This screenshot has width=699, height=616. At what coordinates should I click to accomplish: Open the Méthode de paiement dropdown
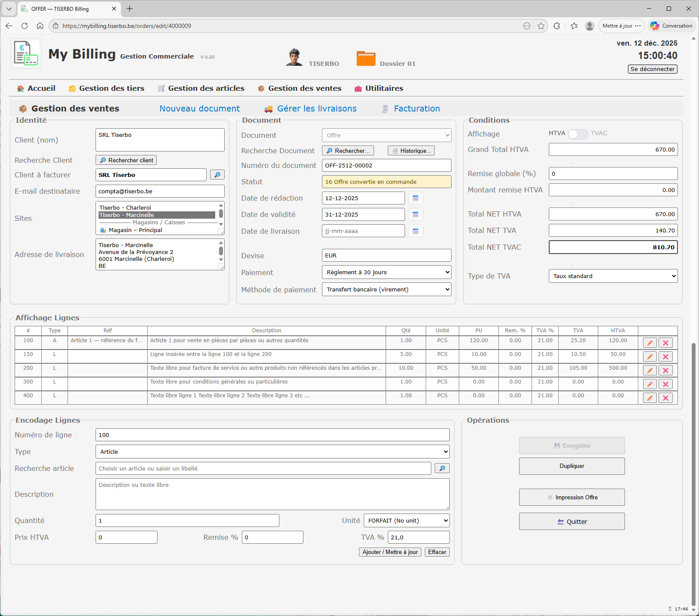coord(386,289)
